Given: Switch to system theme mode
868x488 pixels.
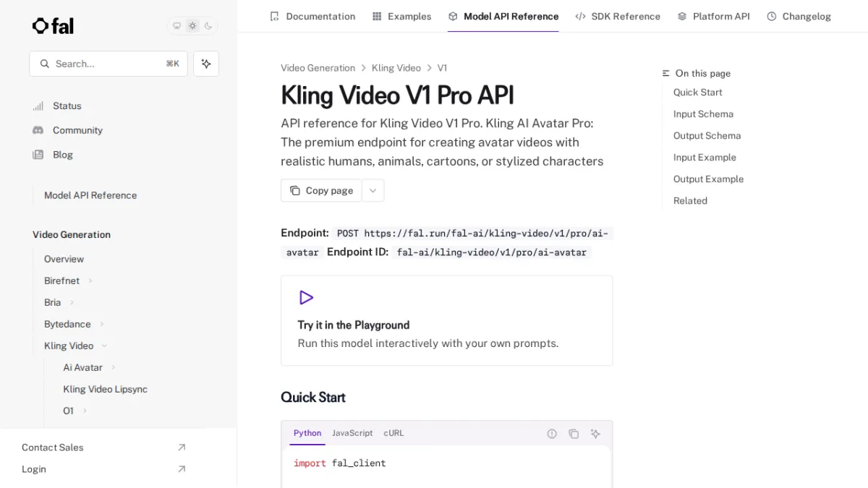Looking at the screenshot, I should coord(176,26).
